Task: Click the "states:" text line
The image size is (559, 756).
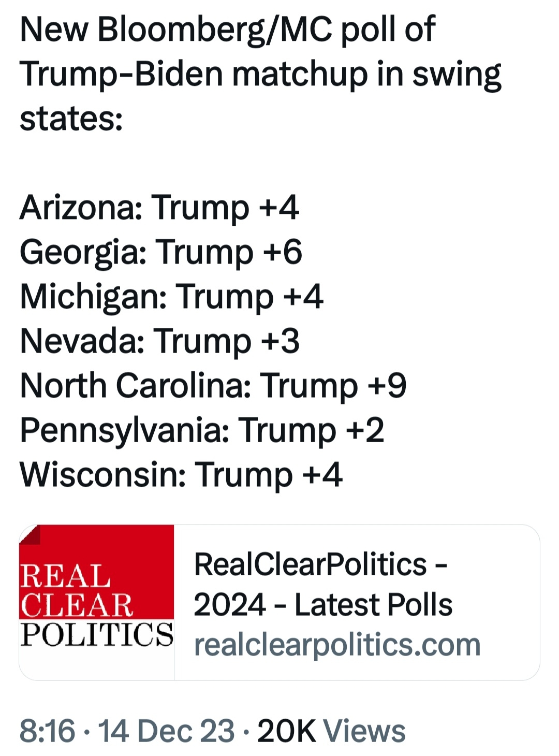Action: tap(71, 119)
